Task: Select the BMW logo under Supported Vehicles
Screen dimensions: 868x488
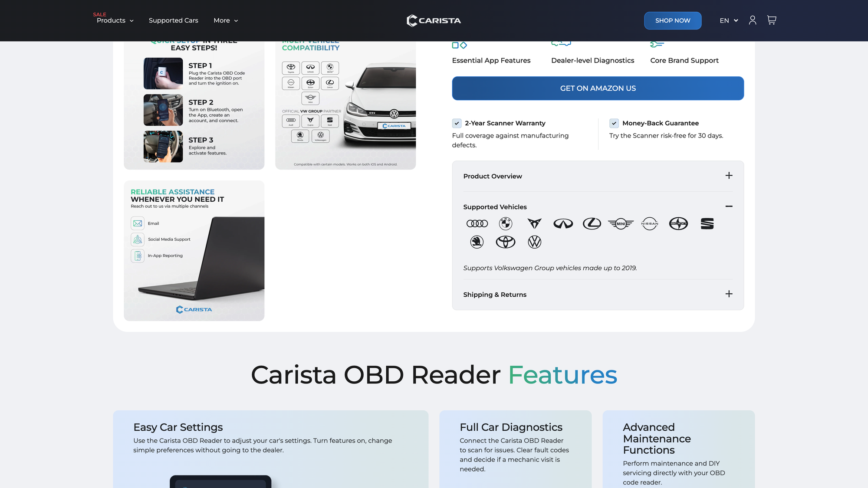Action: pos(506,224)
